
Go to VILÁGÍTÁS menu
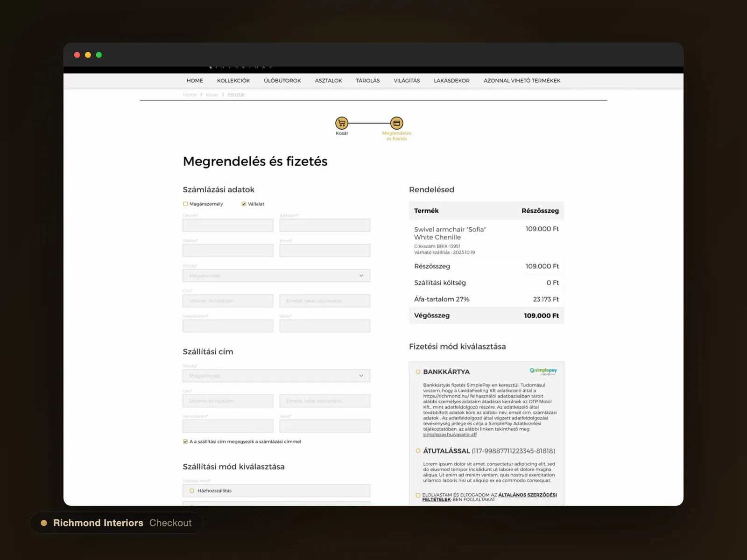coord(407,81)
